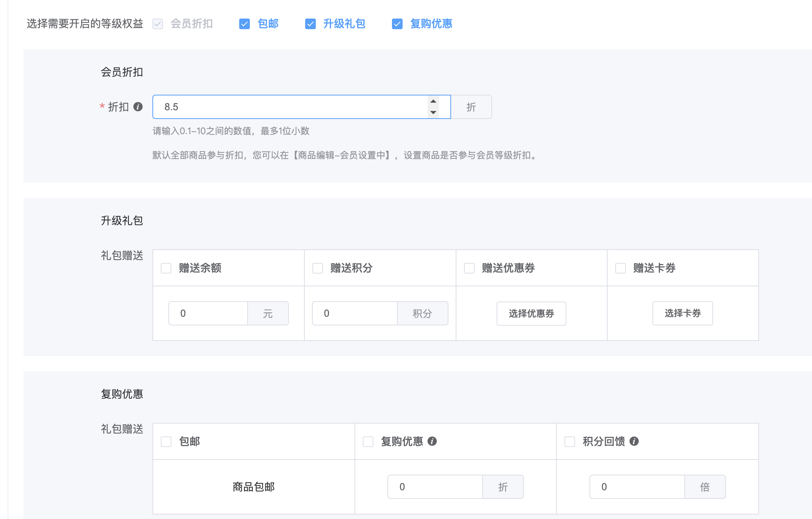Click the 升级礼包 section heading
Viewport: 812px width, 519px height.
coord(122,220)
